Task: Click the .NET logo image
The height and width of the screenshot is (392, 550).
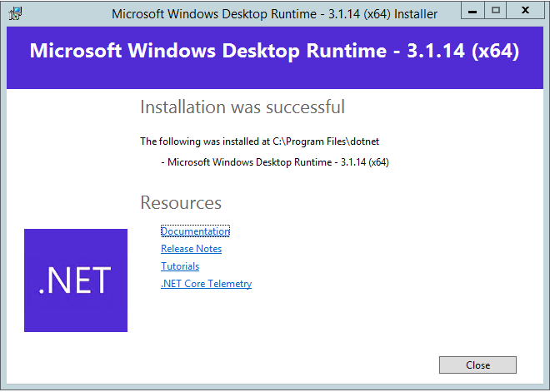Action: tap(76, 280)
